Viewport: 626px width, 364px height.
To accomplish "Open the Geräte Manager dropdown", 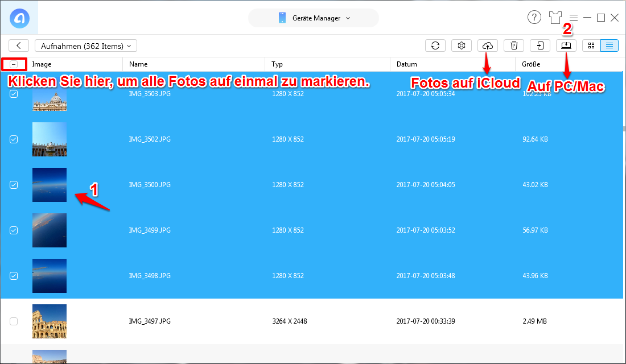I will point(313,18).
